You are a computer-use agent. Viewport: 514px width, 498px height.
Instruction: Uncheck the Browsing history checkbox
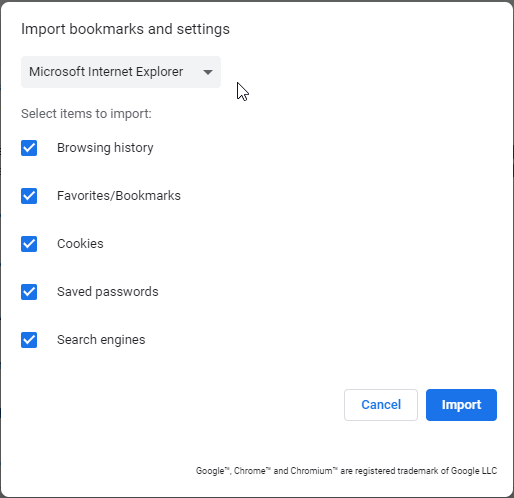[29, 148]
